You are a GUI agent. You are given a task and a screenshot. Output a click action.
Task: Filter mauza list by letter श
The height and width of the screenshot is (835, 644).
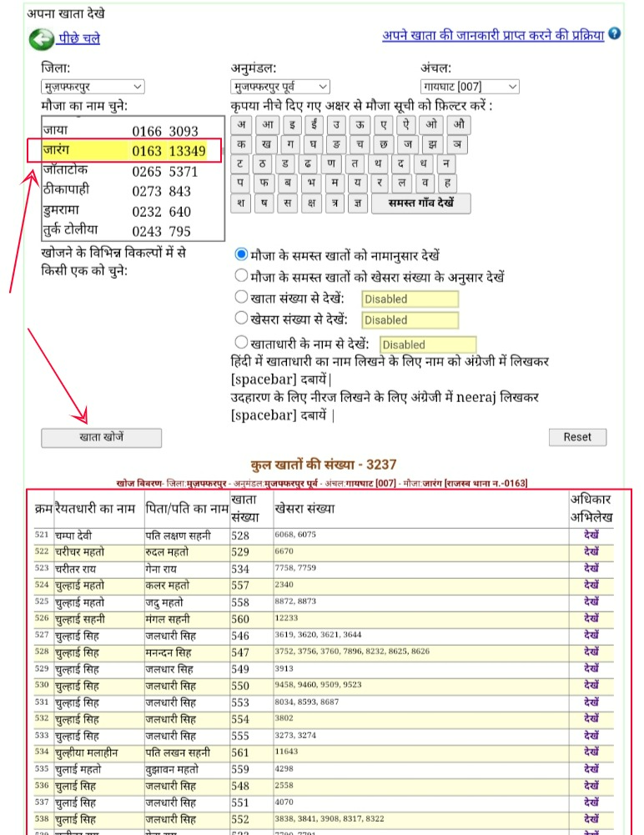(241, 203)
